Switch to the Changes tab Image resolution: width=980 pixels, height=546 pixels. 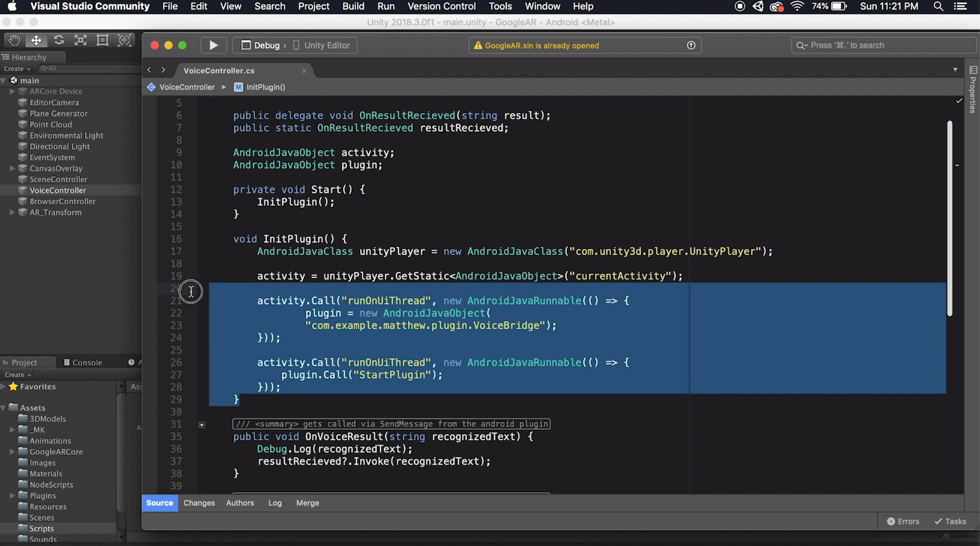point(199,503)
